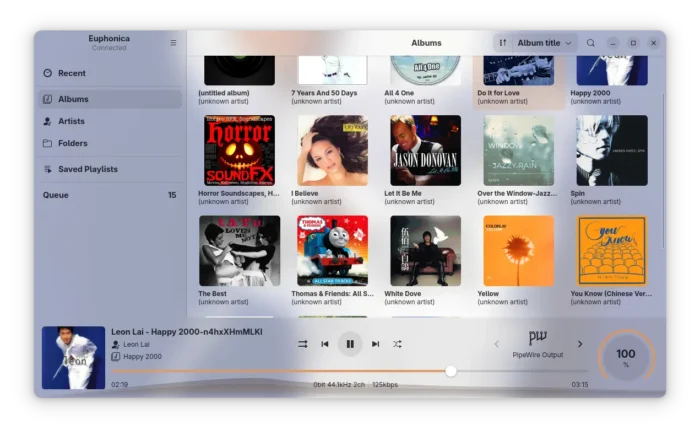Go to the Artists view

(110, 121)
